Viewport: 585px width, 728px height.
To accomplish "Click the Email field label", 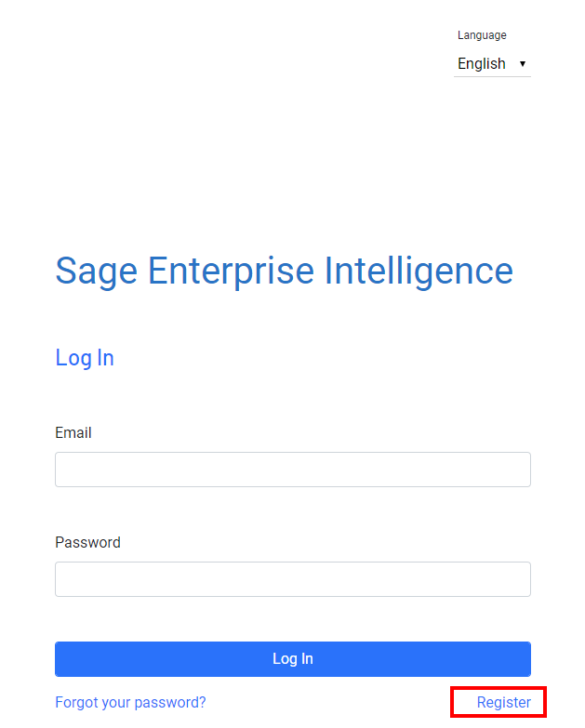I will tap(73, 433).
